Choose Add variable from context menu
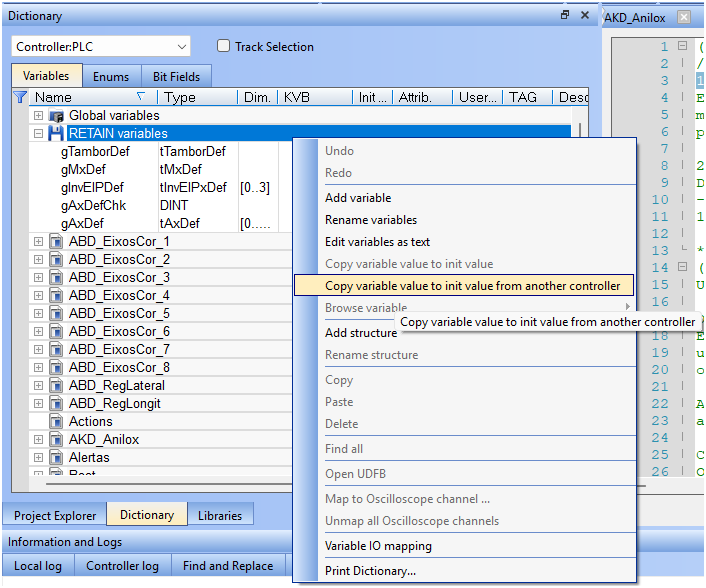This screenshot has width=706, height=588. [x=464, y=198]
